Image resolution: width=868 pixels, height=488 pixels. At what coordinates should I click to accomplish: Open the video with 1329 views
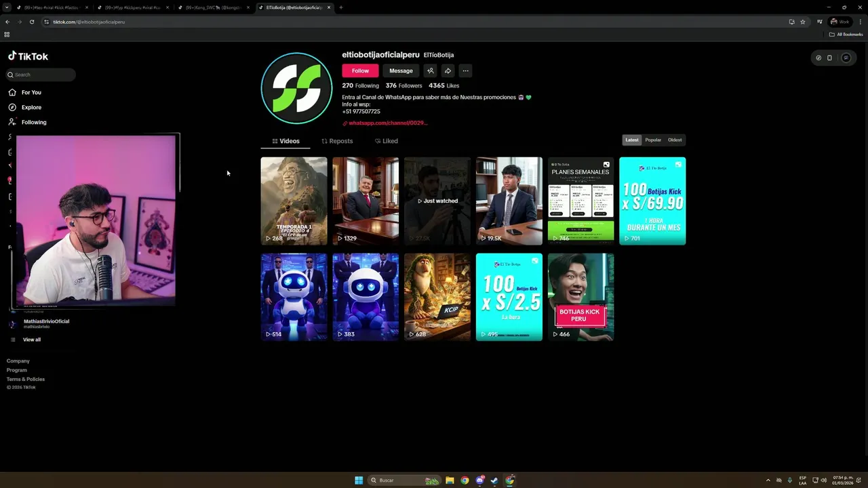366,201
